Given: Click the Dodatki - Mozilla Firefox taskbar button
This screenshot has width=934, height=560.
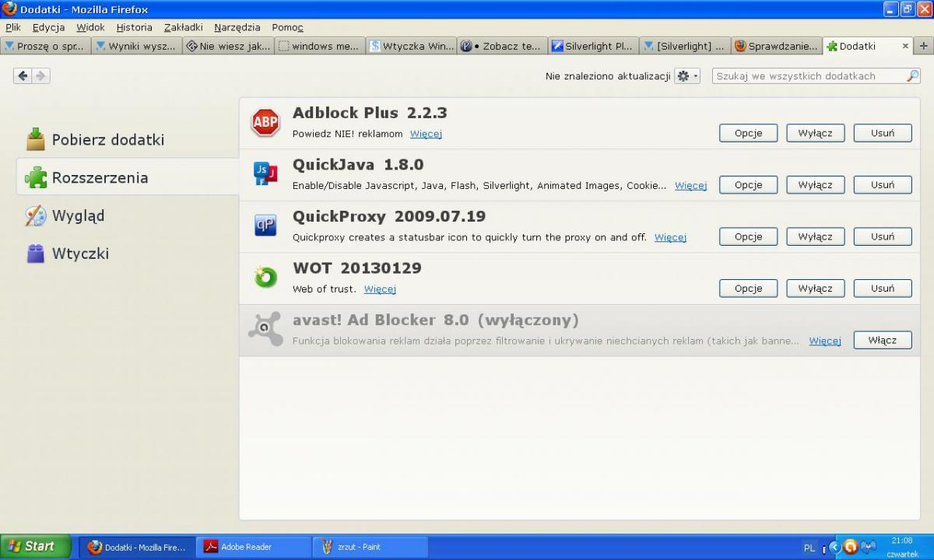Looking at the screenshot, I should (x=137, y=547).
